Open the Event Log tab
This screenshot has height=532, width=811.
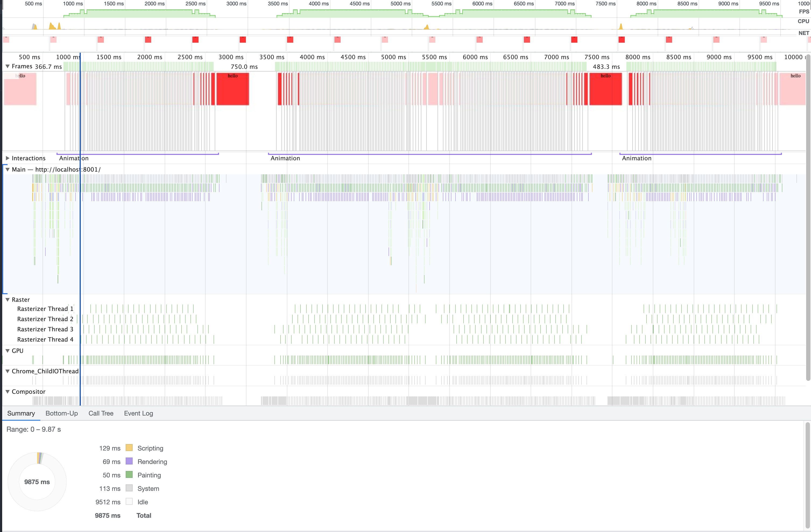point(138,413)
